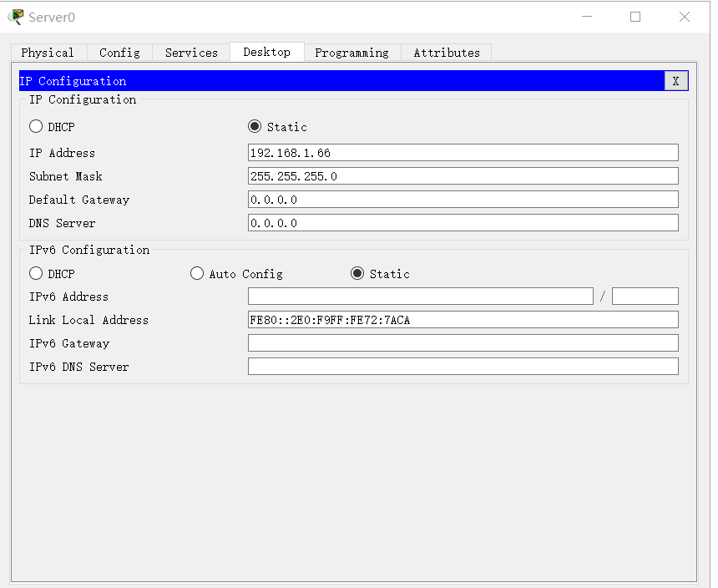Click the IPv6 prefix length field

[x=645, y=297]
